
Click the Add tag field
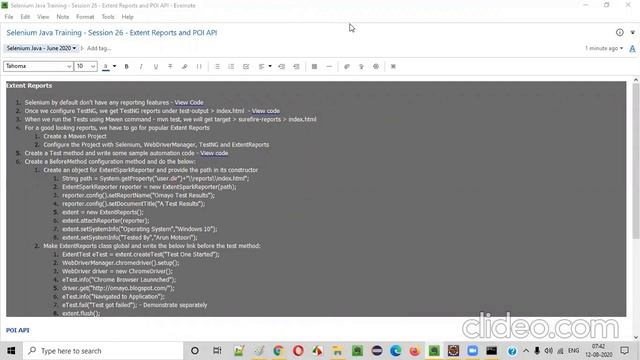coord(99,48)
